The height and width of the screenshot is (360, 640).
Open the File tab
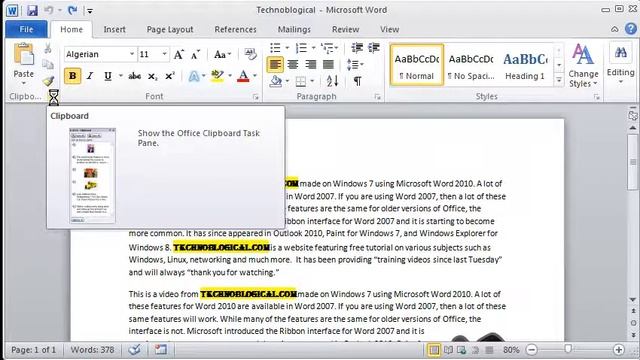point(26,29)
